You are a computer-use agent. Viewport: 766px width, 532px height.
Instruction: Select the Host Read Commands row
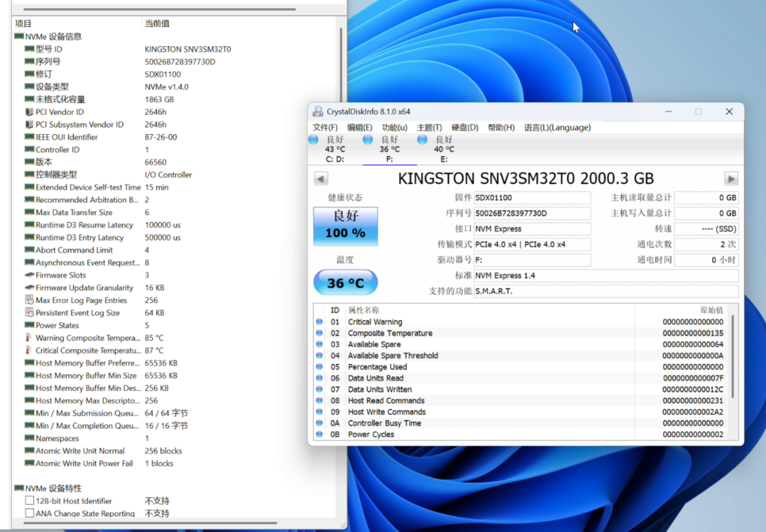(x=521, y=401)
